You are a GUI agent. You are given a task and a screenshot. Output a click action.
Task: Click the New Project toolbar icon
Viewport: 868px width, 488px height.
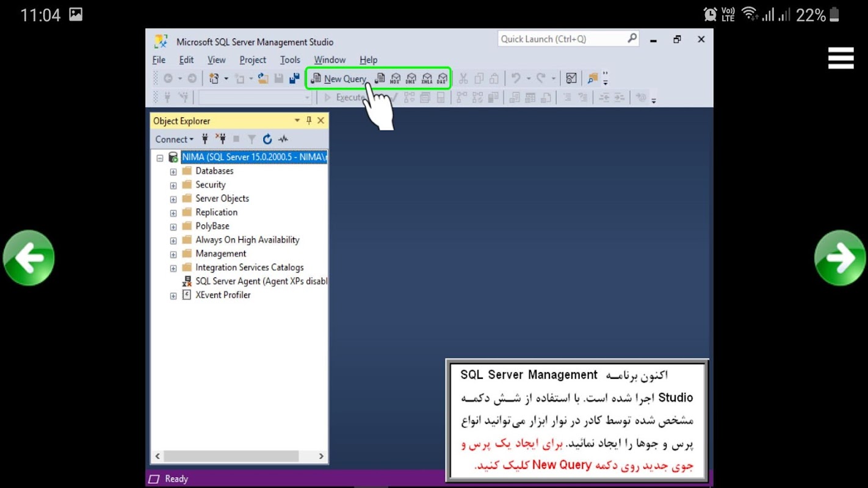coord(214,79)
